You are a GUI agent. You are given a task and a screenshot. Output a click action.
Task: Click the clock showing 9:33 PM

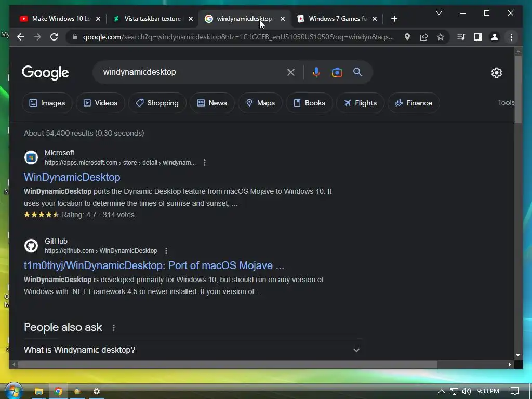tap(488, 391)
